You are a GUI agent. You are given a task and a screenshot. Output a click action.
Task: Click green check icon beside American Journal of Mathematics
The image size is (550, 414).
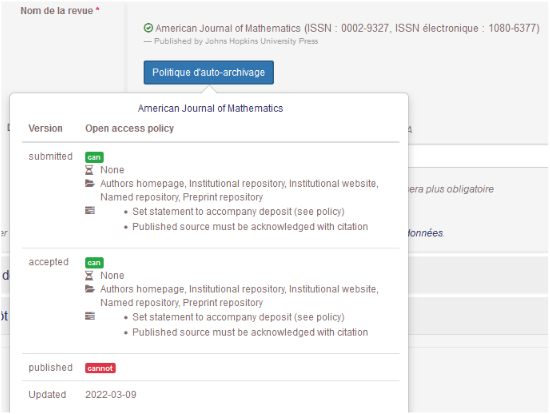[x=148, y=28]
